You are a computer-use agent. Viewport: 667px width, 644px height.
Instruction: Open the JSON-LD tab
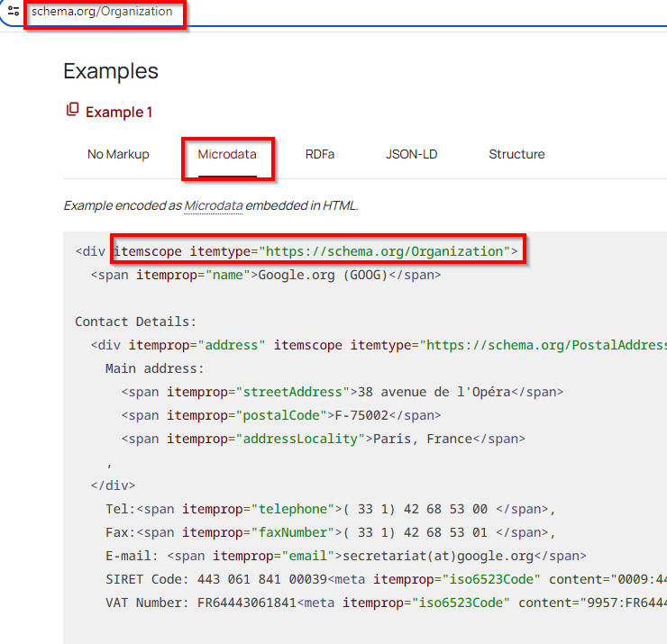coord(411,154)
